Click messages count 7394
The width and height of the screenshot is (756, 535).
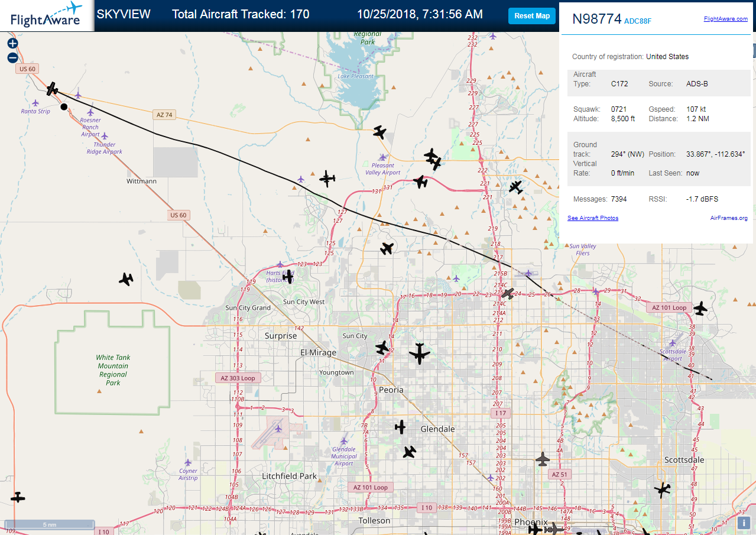coord(619,199)
